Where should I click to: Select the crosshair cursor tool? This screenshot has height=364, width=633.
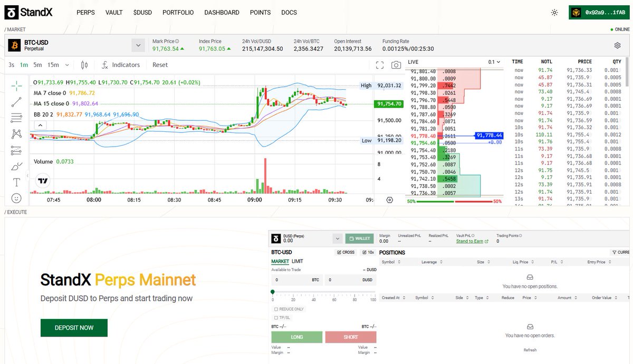[16, 86]
